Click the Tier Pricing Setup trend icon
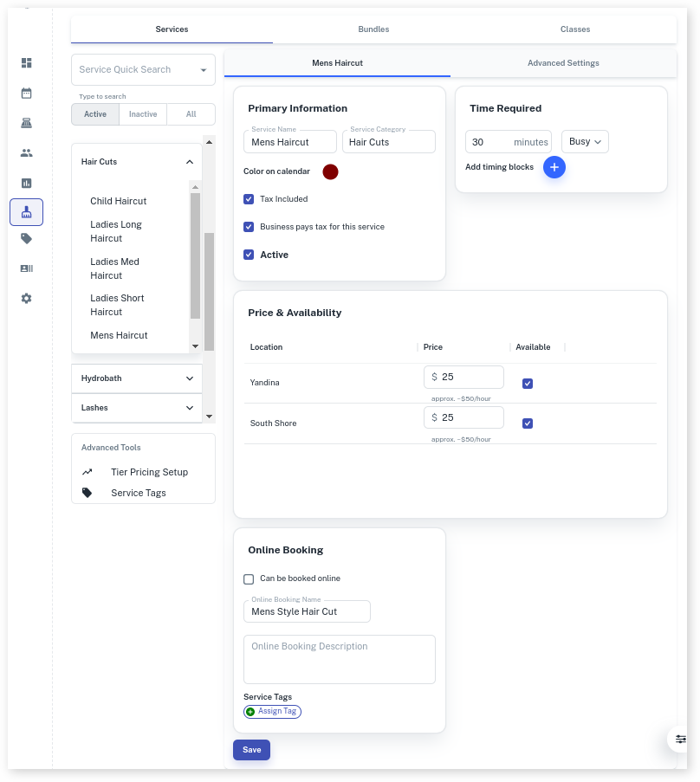 click(87, 472)
